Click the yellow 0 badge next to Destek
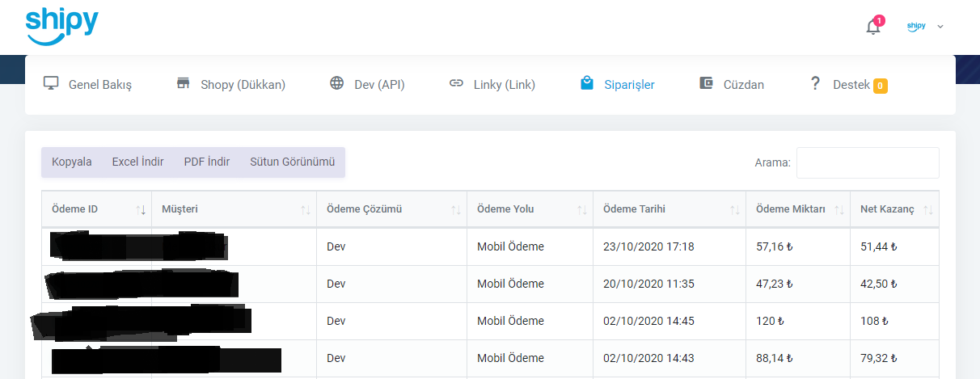980x379 pixels. click(881, 86)
